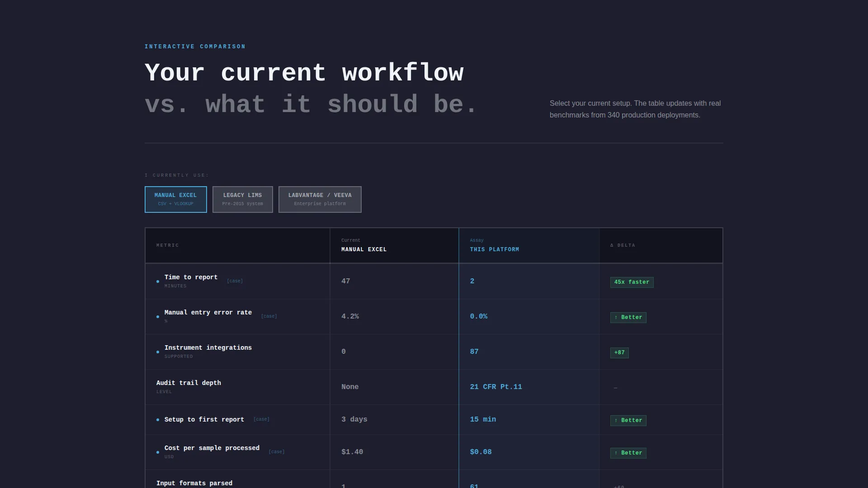The image size is (868, 488).
Task: Click the Instrument integrations row label
Action: coord(208,347)
